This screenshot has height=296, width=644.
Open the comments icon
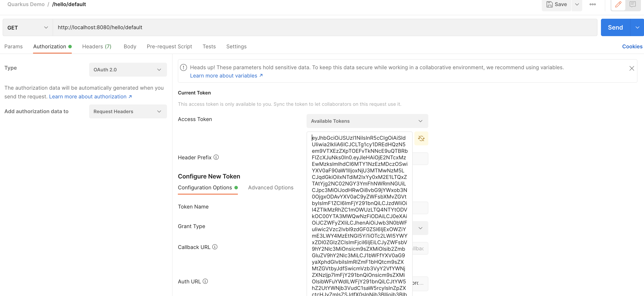point(632,5)
